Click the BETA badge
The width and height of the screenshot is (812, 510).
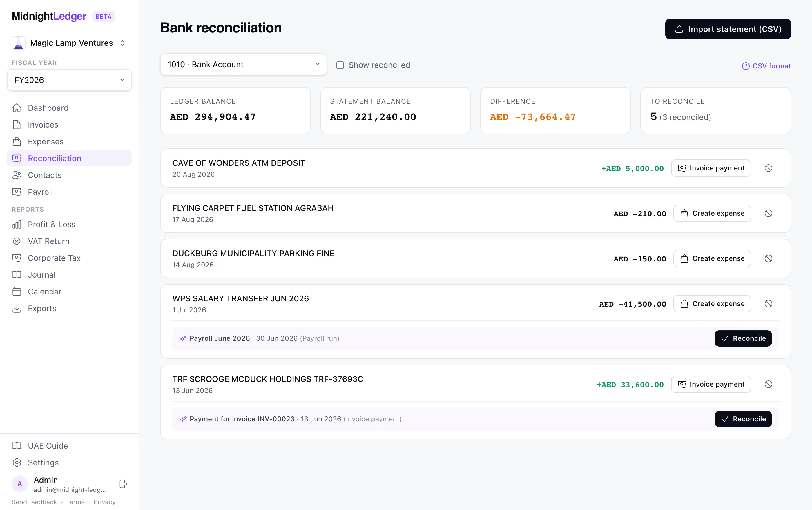(104, 17)
